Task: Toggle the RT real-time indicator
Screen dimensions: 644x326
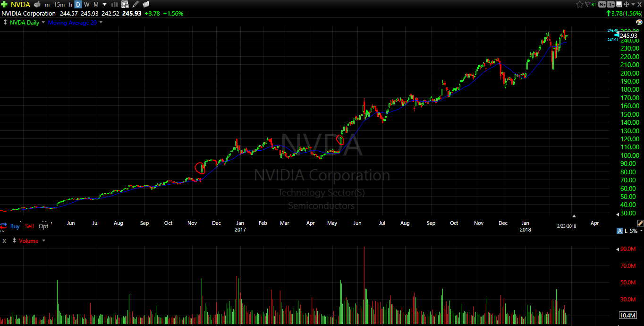Action: pyautogui.click(x=594, y=4)
